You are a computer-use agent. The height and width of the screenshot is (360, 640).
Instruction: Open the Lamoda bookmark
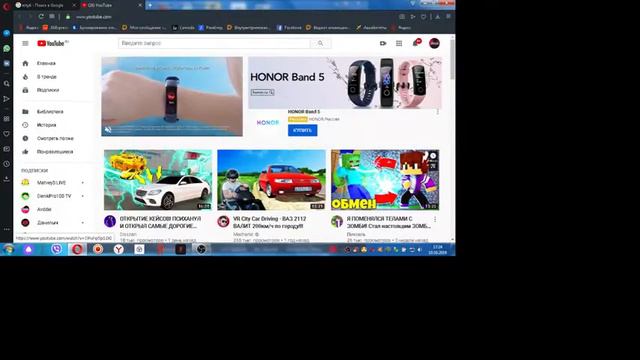coord(183,28)
